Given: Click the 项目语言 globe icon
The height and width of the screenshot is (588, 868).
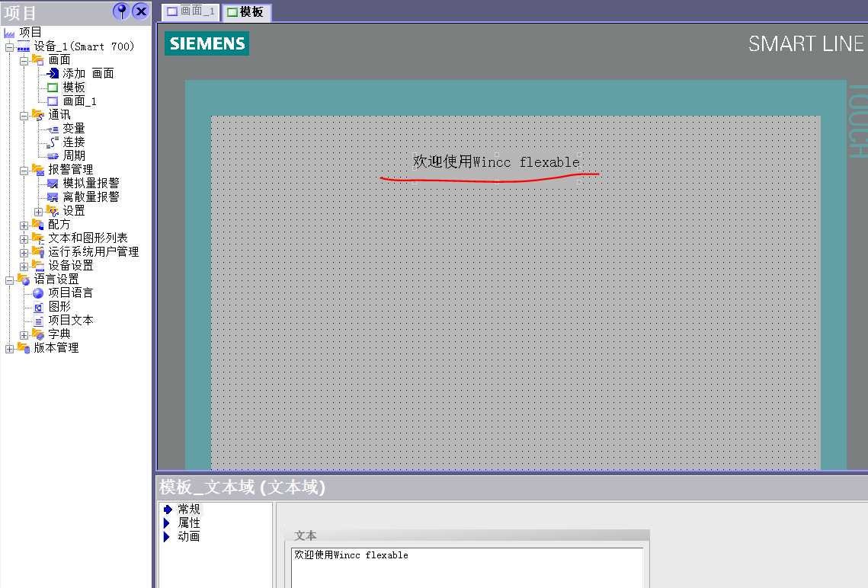Looking at the screenshot, I should (38, 293).
